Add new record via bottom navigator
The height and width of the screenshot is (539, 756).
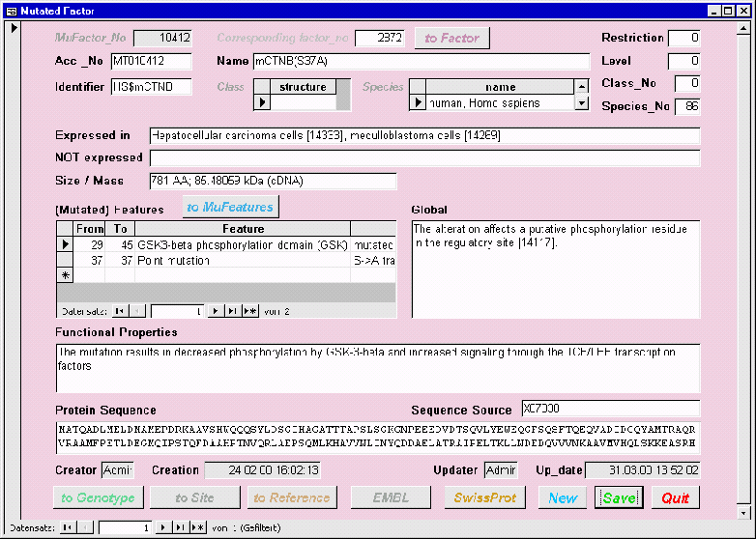198,527
